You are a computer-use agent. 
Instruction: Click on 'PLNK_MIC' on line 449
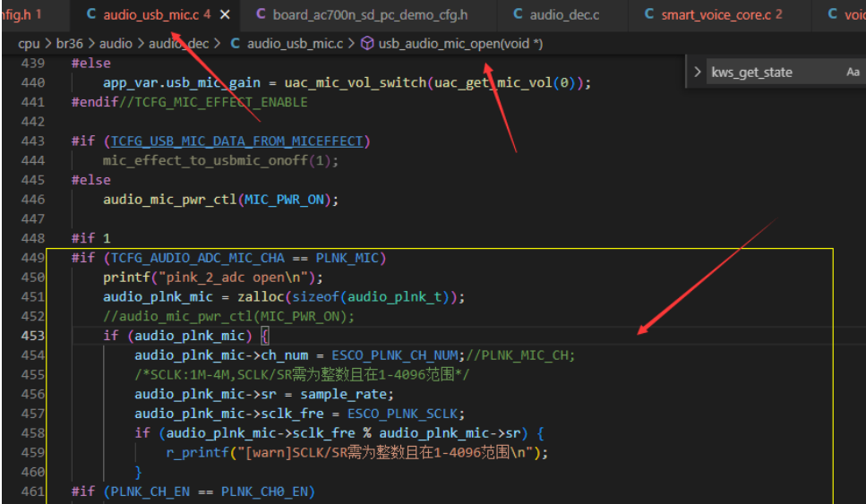(x=347, y=258)
